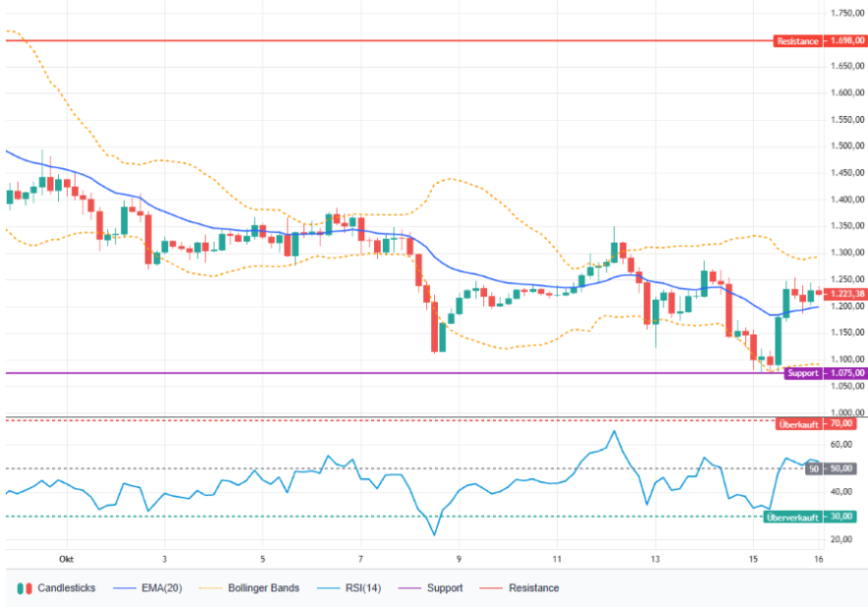Click the 1.500,00 price axis label
This screenshot has width=868, height=609.
click(x=847, y=146)
